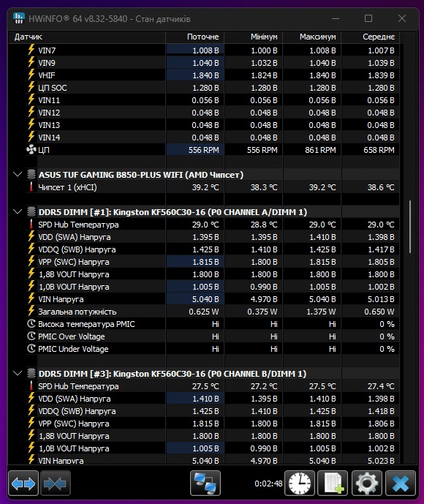Select DIMM #1 VPP (SWC) Напруга row

[x=212, y=262]
